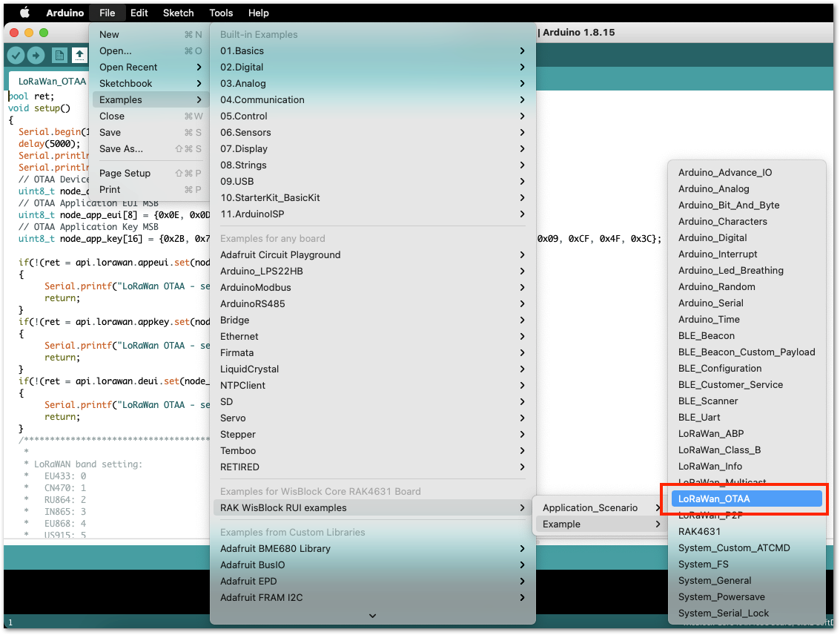
Task: Open the Tools menu
Action: click(221, 13)
